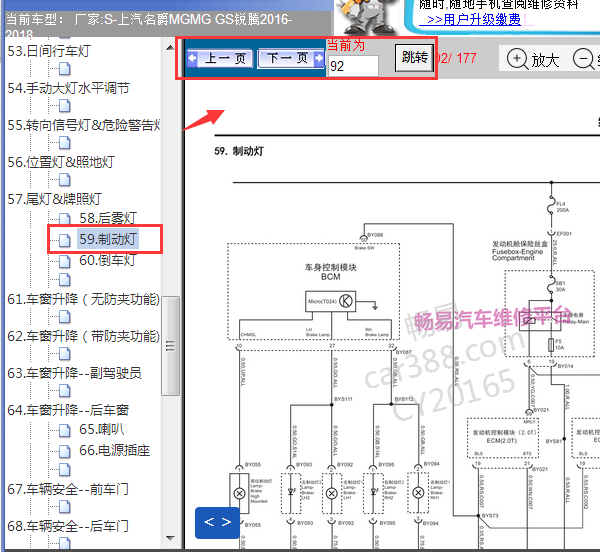Grab the tree panel scrollbar thumb
Viewport: 600px width, 552px height.
click(170, 345)
